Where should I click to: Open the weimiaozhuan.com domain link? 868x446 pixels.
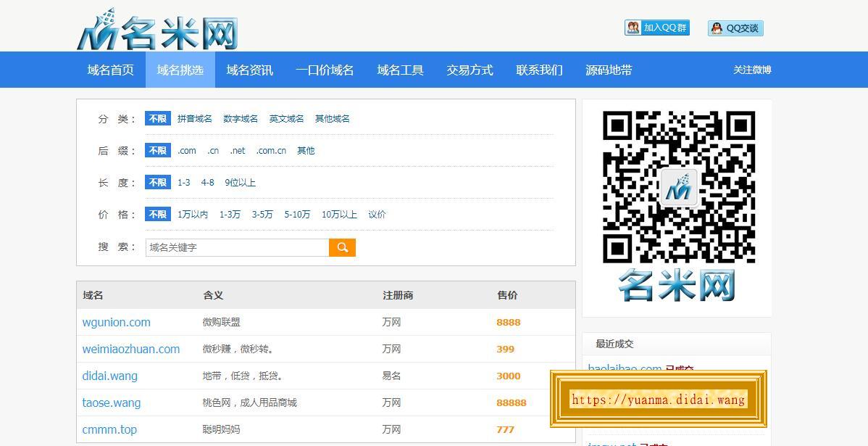coord(130,349)
